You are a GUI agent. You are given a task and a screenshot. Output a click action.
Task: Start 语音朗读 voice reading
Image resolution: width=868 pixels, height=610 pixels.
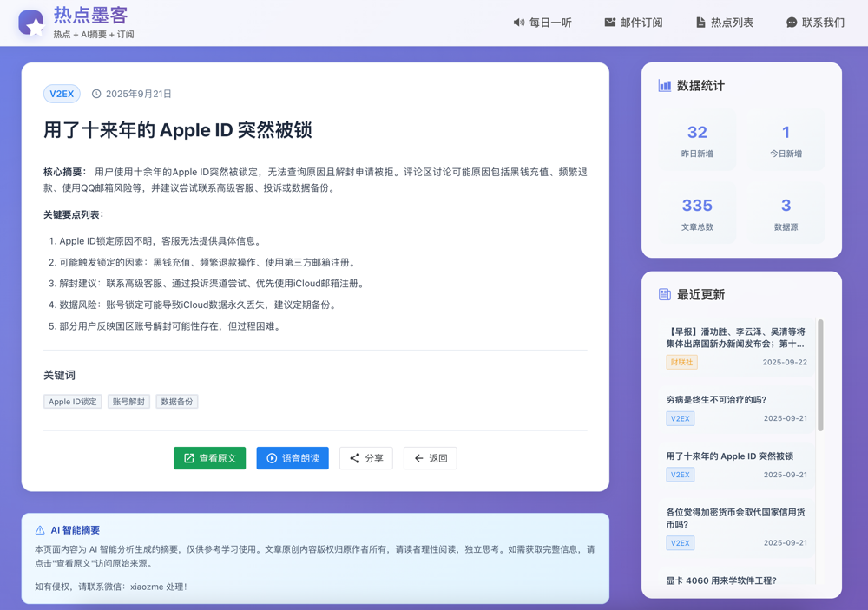293,458
